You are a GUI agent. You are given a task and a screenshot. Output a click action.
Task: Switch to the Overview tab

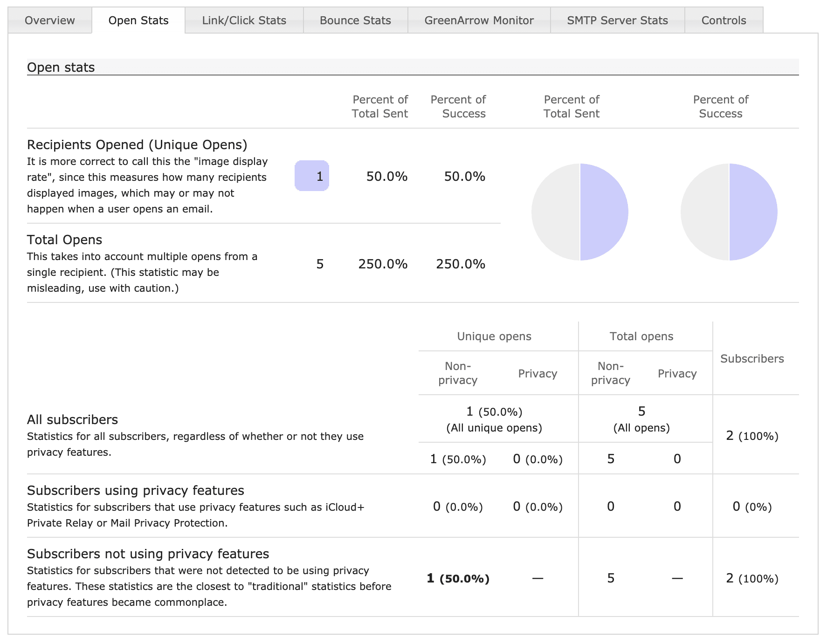point(49,21)
